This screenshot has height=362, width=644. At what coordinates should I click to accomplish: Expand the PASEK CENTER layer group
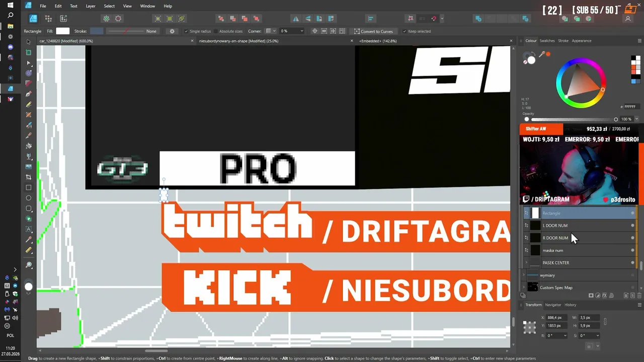pyautogui.click(x=526, y=262)
